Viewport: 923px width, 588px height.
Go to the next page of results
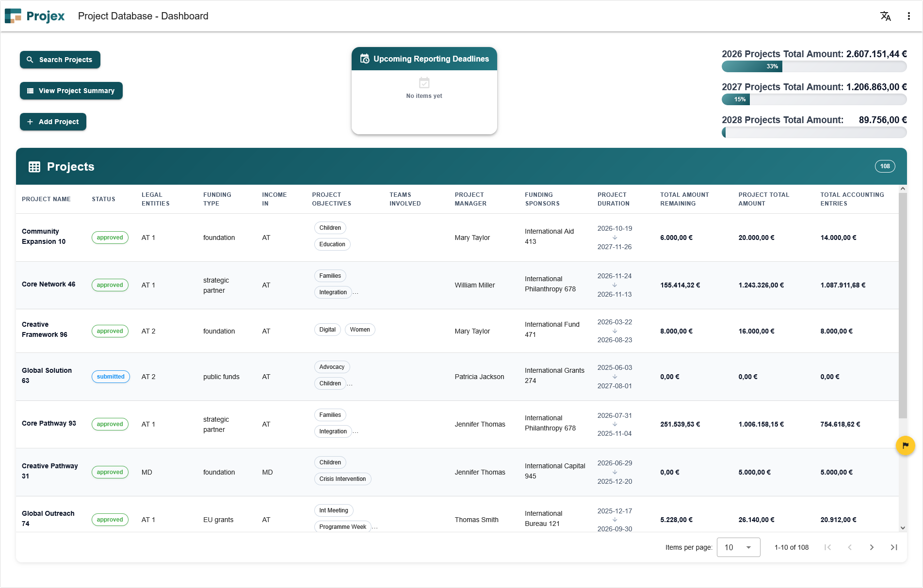click(872, 547)
